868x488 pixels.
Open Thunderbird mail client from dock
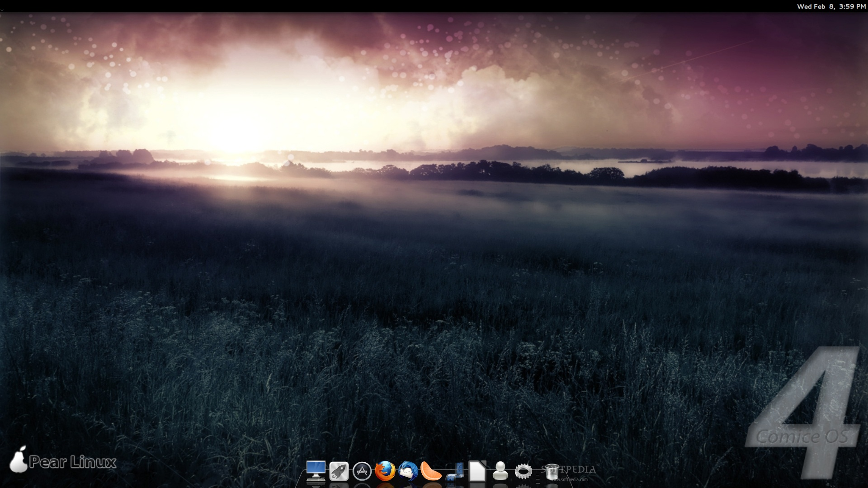408,471
